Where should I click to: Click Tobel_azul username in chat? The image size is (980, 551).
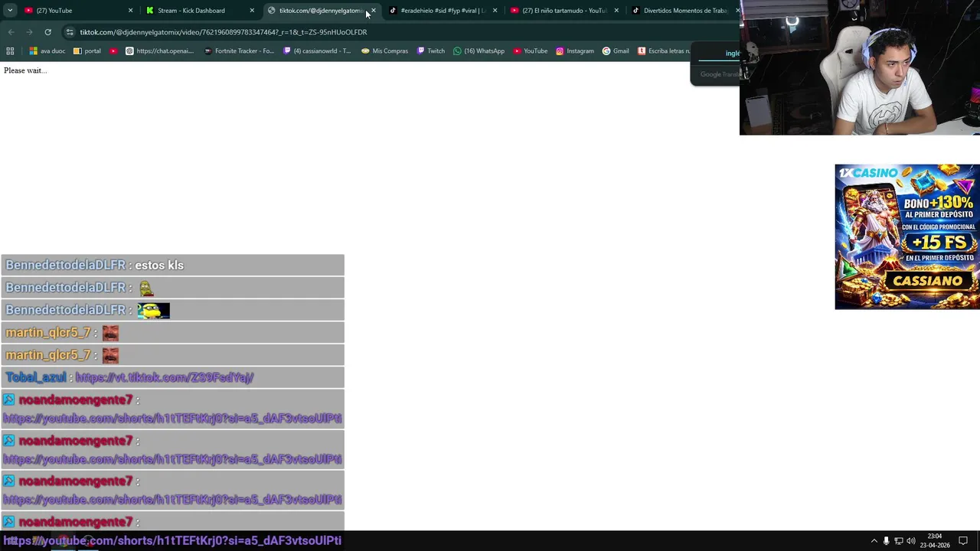click(x=36, y=377)
